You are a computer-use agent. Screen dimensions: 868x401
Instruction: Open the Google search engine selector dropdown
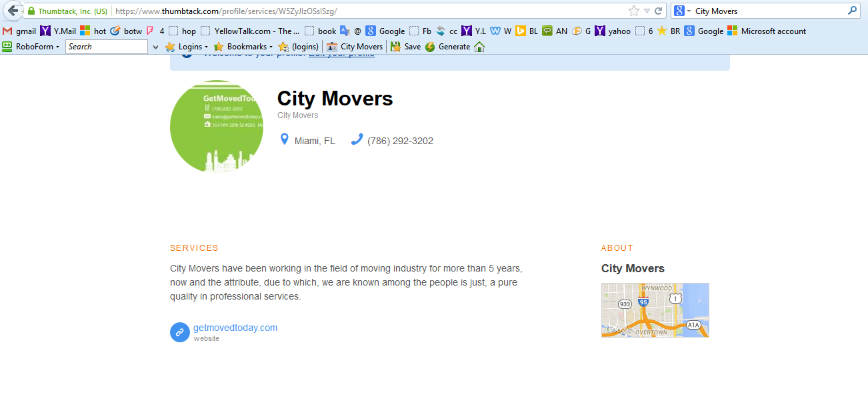tap(682, 11)
